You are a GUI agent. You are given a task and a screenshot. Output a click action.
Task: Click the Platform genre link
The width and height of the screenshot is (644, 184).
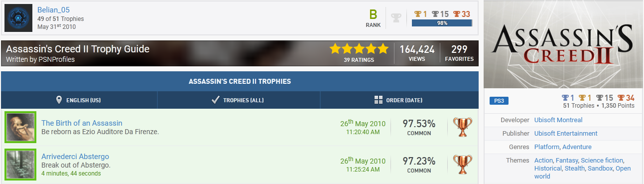tap(547, 147)
